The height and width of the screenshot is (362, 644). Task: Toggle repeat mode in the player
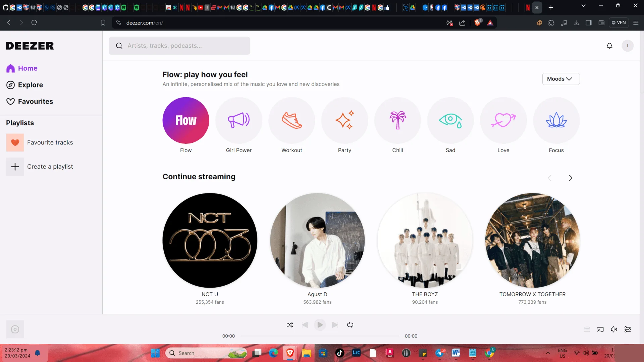[x=350, y=325]
